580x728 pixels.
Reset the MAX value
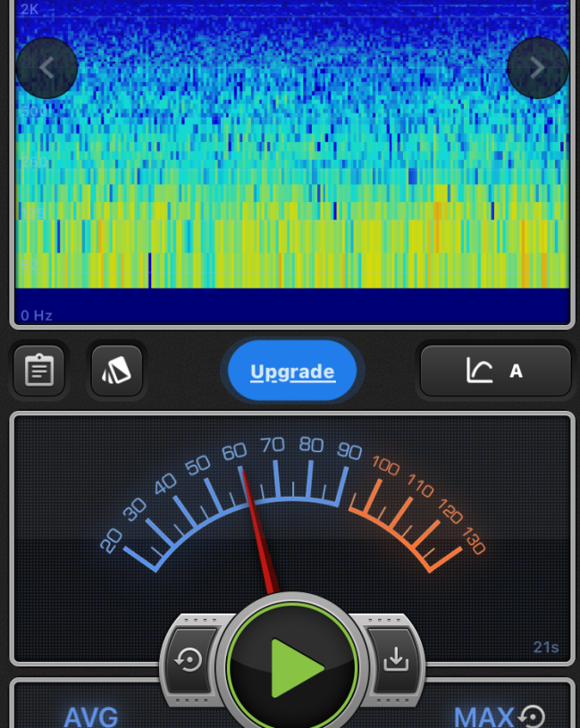coord(533,716)
